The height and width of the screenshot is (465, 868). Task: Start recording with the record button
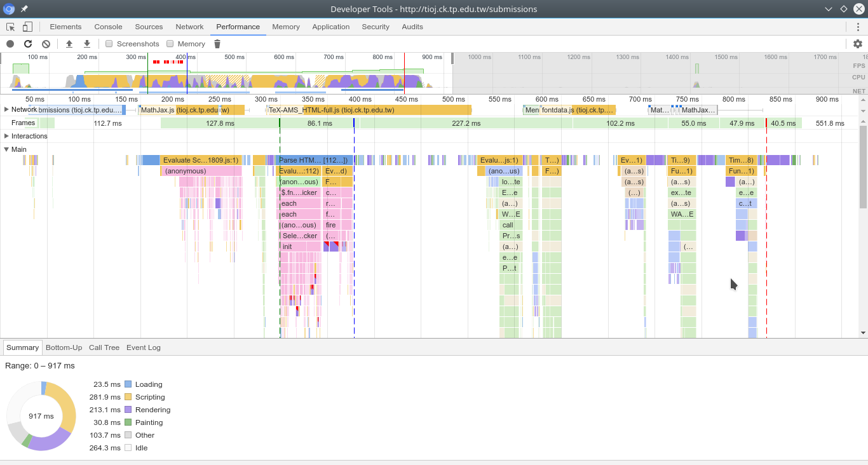coord(10,44)
